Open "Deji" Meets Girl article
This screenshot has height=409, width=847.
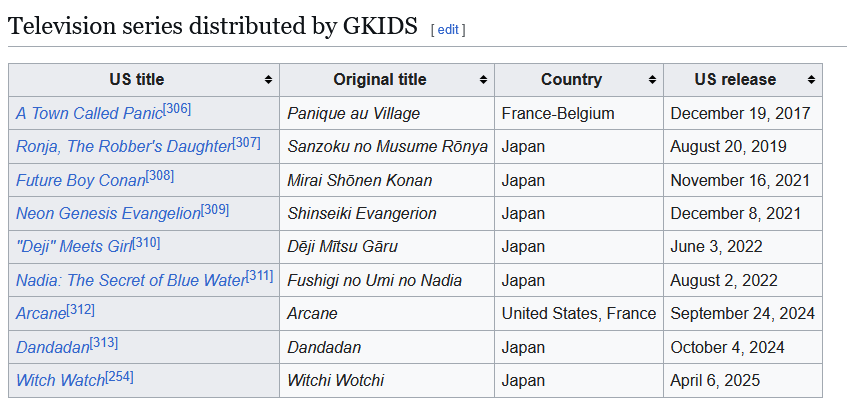tap(74, 246)
